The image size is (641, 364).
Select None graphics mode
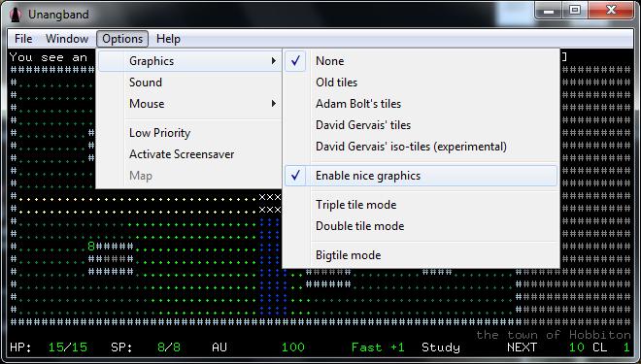(422, 61)
